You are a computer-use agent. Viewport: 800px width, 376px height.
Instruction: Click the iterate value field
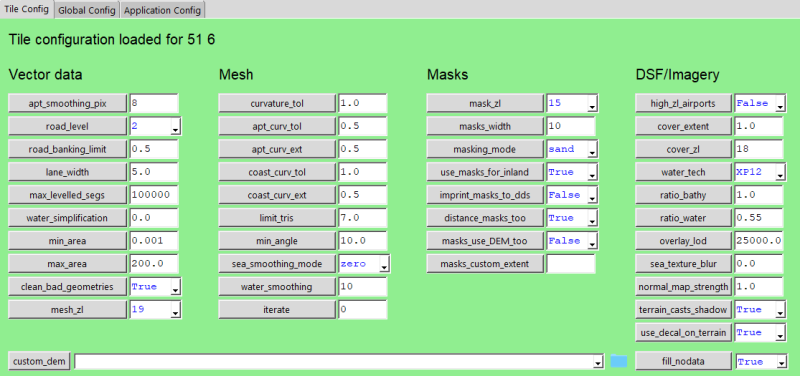click(363, 310)
